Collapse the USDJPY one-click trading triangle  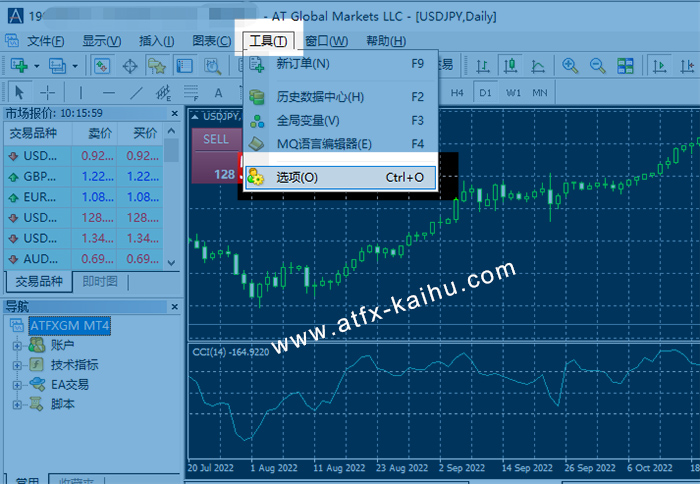tap(195, 117)
